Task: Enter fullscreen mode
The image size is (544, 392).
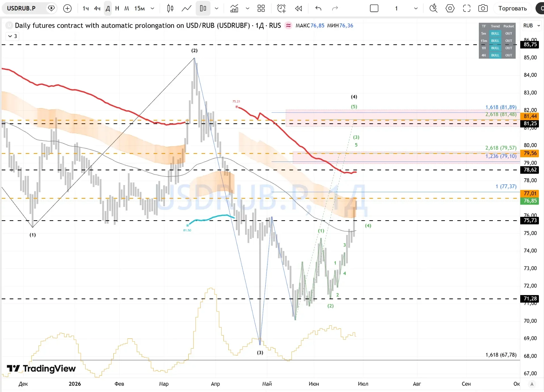Action: (467, 9)
